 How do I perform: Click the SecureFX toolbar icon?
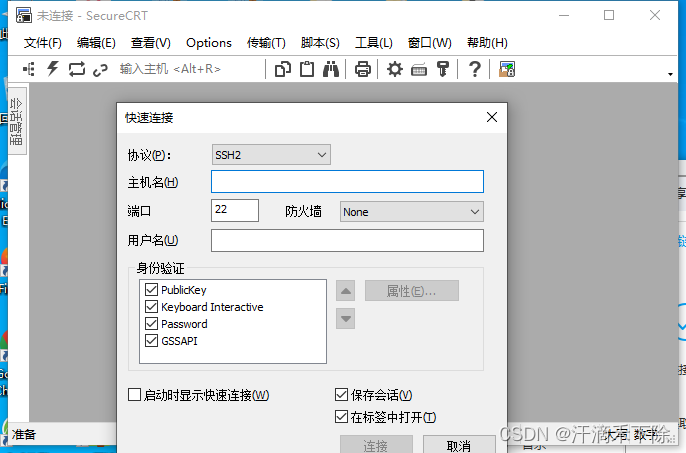click(x=507, y=69)
